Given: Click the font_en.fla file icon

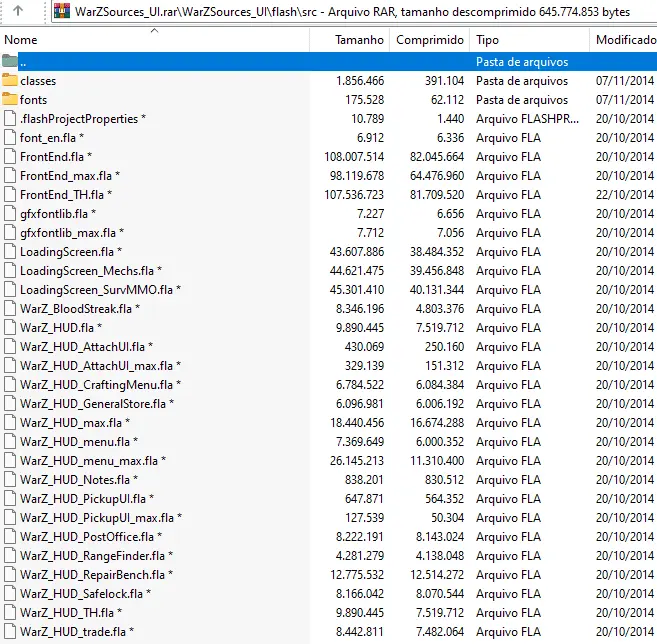Looking at the screenshot, I should (10, 137).
